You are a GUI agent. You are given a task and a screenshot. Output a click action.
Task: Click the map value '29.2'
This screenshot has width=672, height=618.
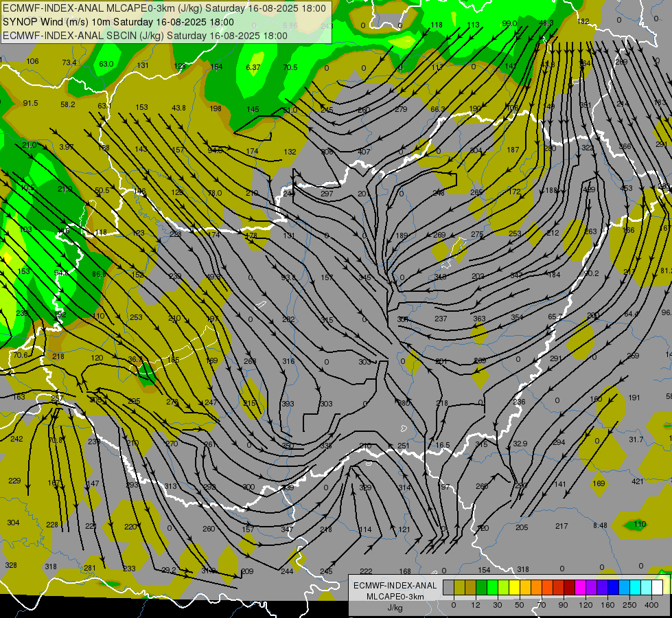coord(168,570)
